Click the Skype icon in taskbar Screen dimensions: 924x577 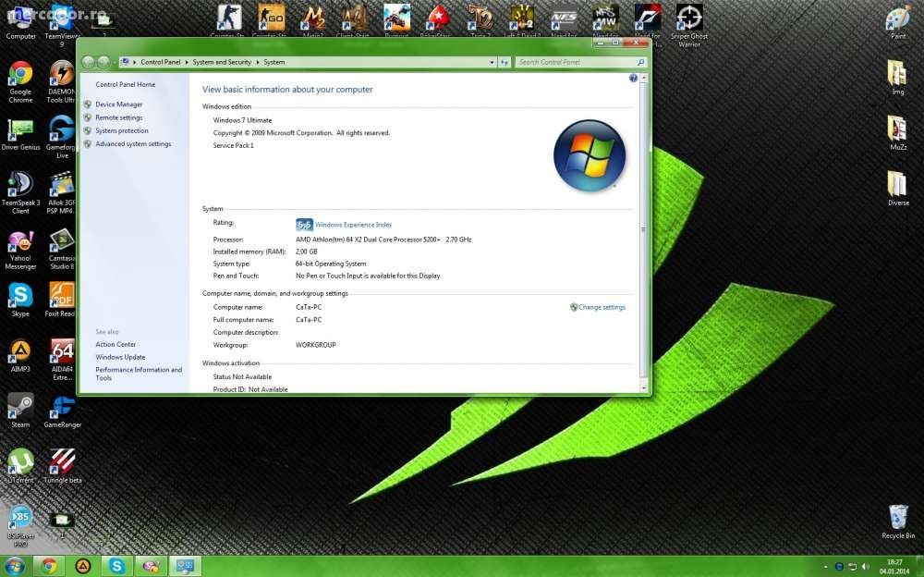(116, 566)
